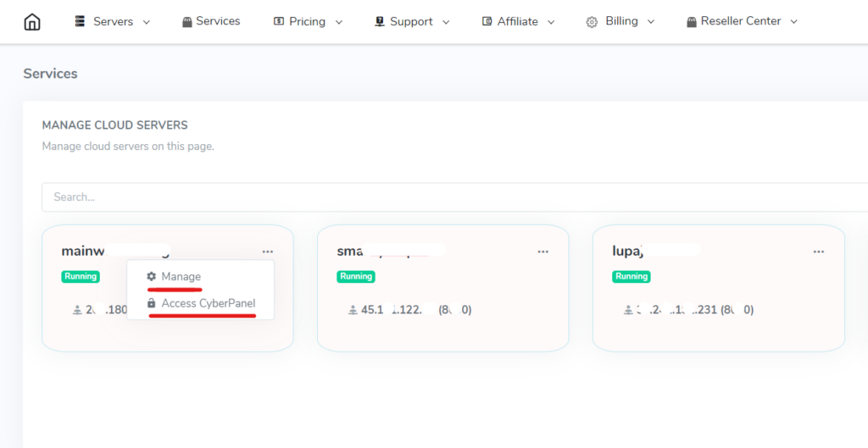Expand the Billing dropdown chevron
The image size is (868, 448).
[651, 22]
